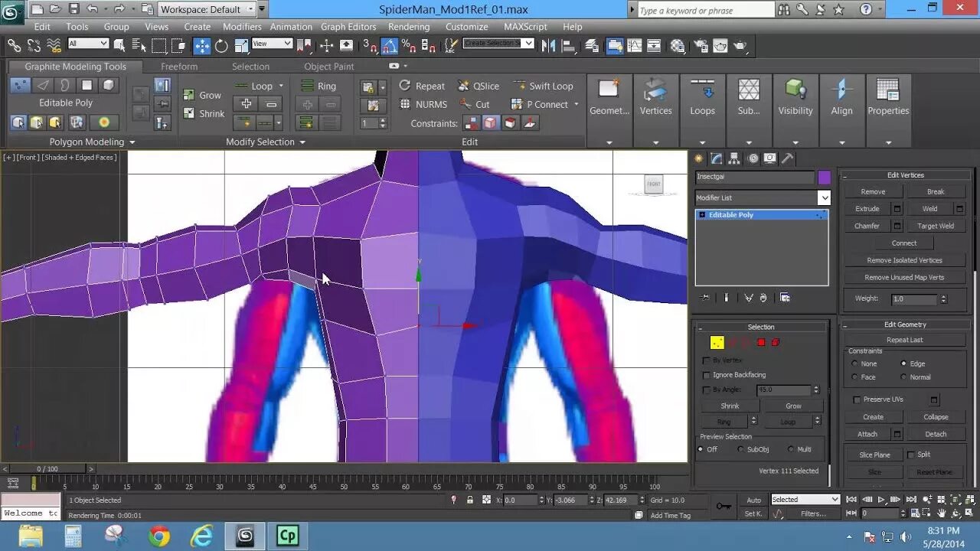Click the ViewCube Front face
The image size is (980, 551).
coord(653,184)
